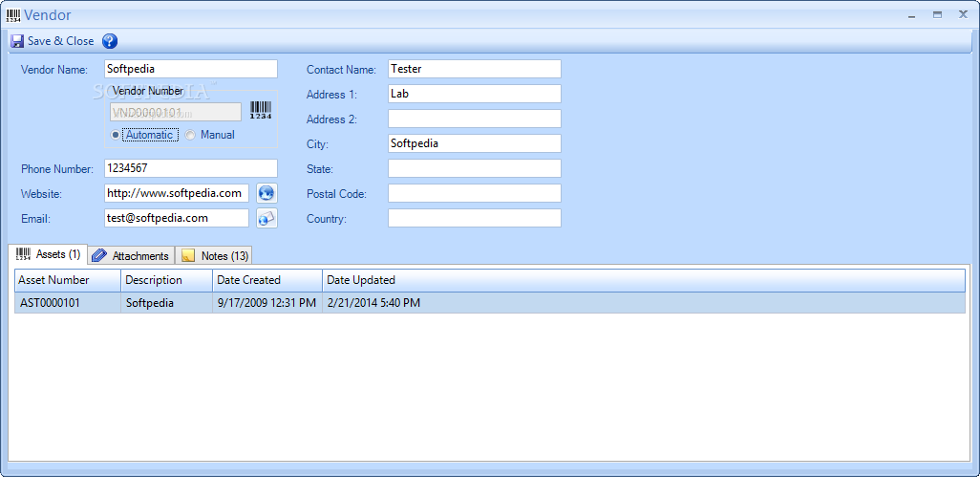Select the Automatic vendor number option
The height and width of the screenshot is (477, 980).
tap(143, 135)
